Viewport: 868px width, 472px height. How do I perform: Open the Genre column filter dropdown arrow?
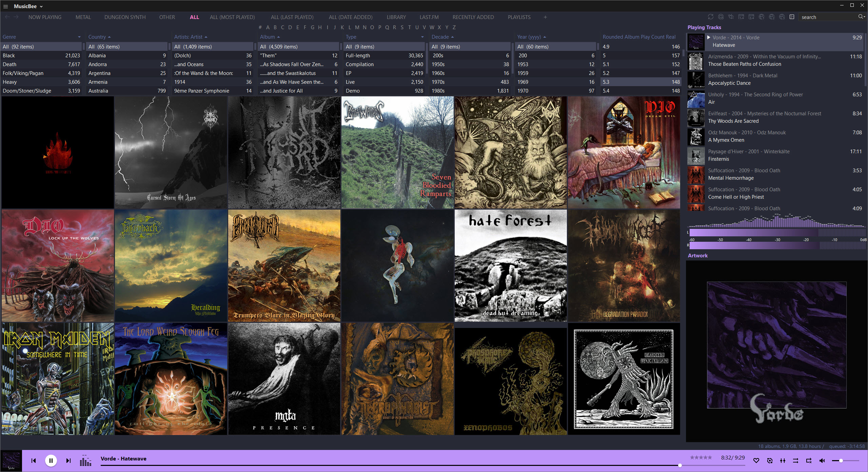point(79,37)
